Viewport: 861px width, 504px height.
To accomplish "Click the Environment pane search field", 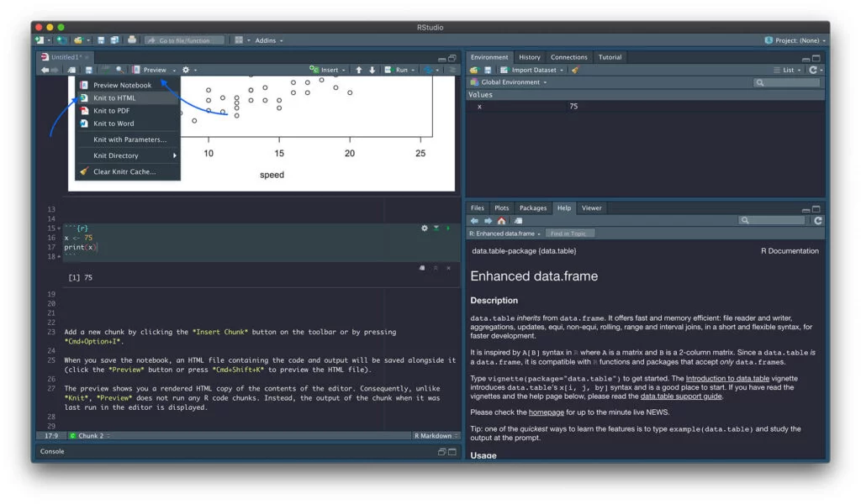I will click(x=787, y=82).
